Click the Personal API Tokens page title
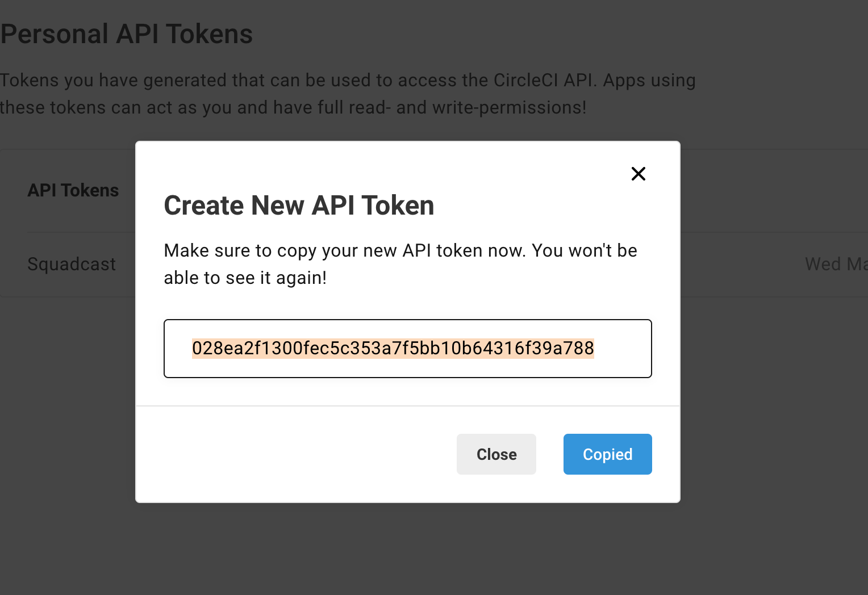This screenshot has width=868, height=595. tap(126, 33)
